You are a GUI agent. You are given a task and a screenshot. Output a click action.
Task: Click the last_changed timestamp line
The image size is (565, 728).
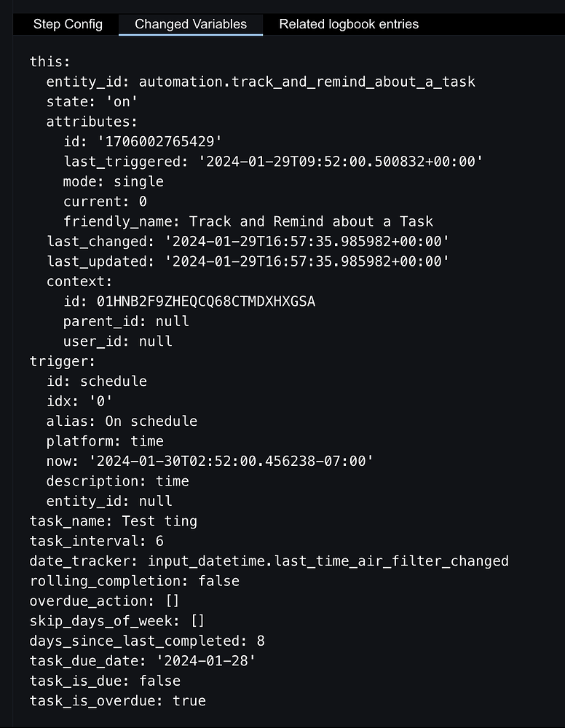[x=248, y=241]
